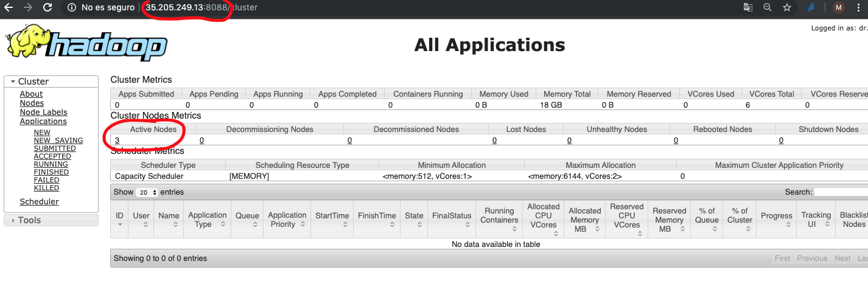Sort table by Reserved Memory MB column
The image size is (868, 281).
[x=670, y=220]
